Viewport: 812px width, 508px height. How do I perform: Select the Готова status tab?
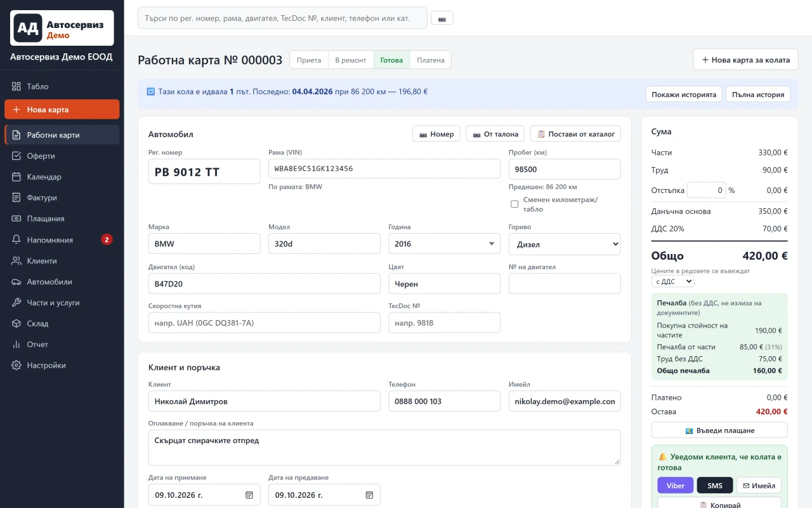[391, 60]
